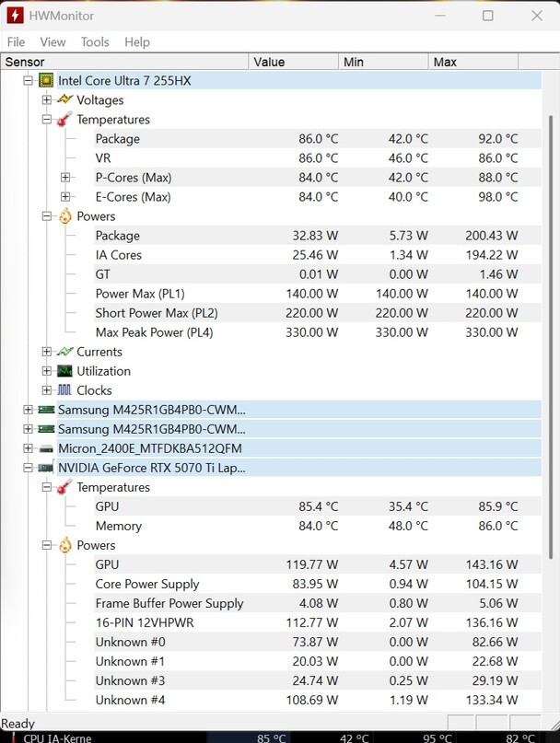Click the CPU Temperatures thermometer icon

[x=64, y=120]
